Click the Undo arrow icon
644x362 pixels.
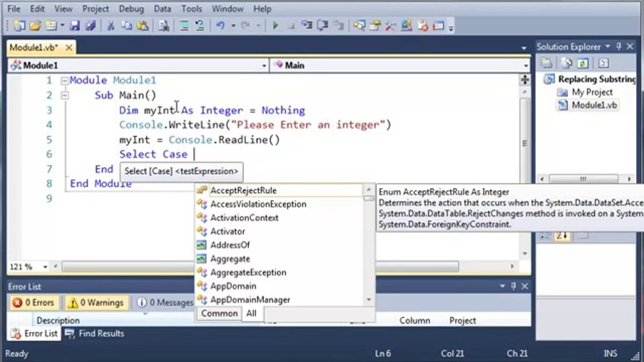pos(220,26)
